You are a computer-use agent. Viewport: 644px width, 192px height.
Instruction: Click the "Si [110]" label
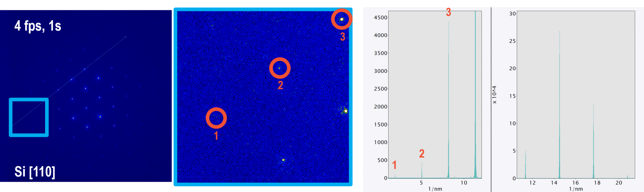[x=35, y=172]
